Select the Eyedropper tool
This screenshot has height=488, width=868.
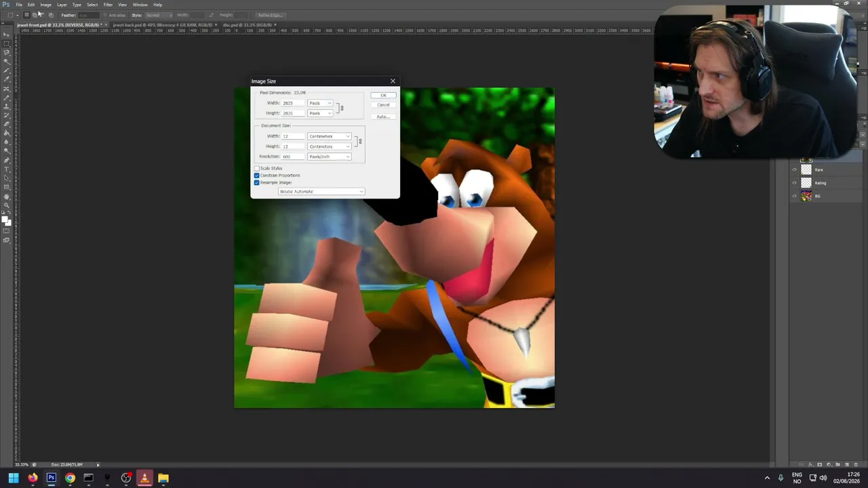click(7, 79)
